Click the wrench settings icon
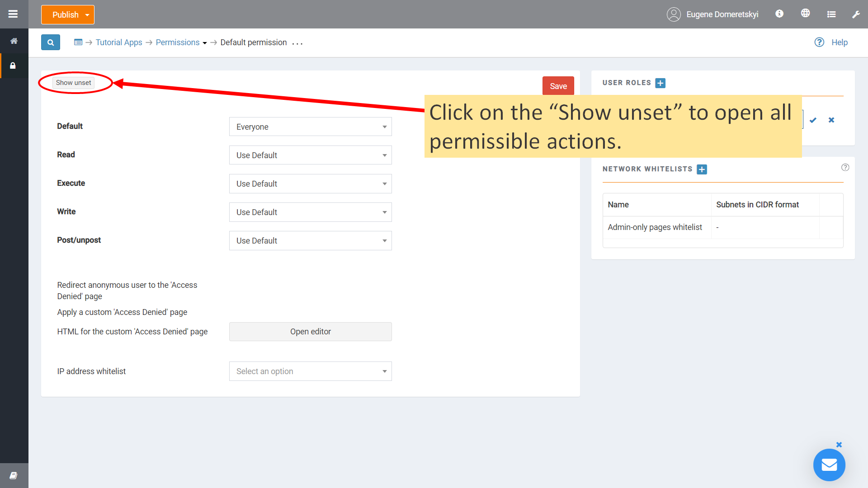The image size is (868, 488). coord(856,14)
